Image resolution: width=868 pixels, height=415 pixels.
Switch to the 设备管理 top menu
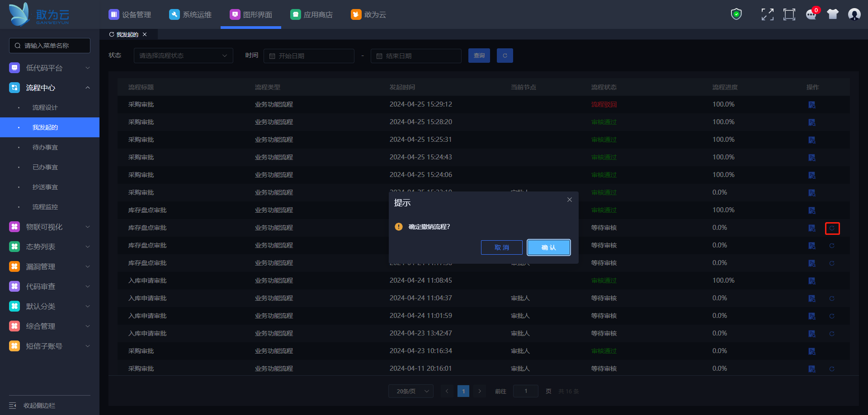pos(130,14)
